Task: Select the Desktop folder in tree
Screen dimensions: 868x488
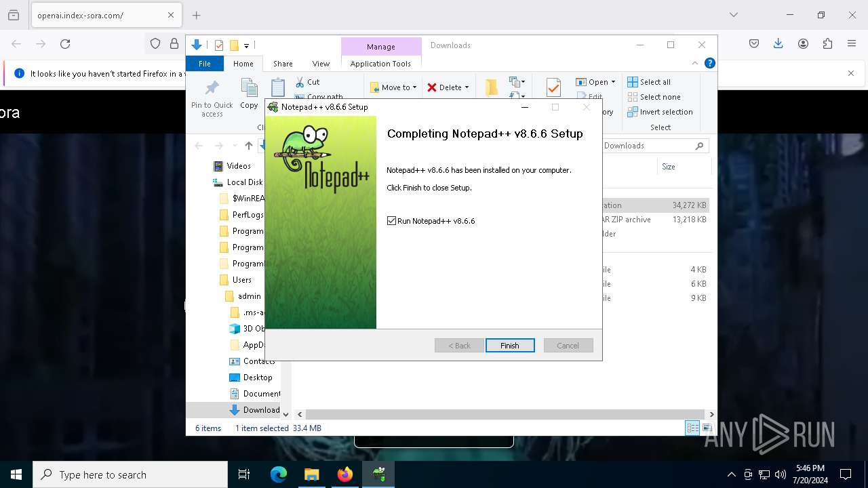Action: click(251, 378)
